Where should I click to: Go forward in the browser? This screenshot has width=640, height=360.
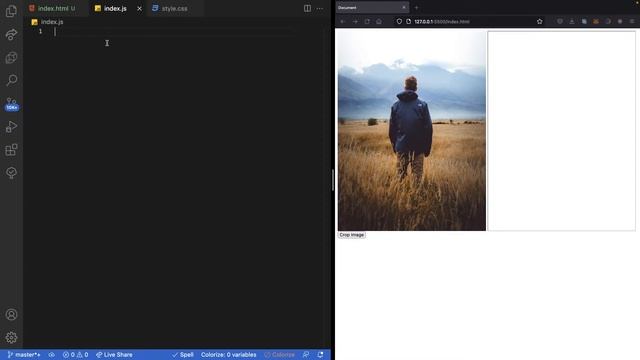(x=355, y=21)
